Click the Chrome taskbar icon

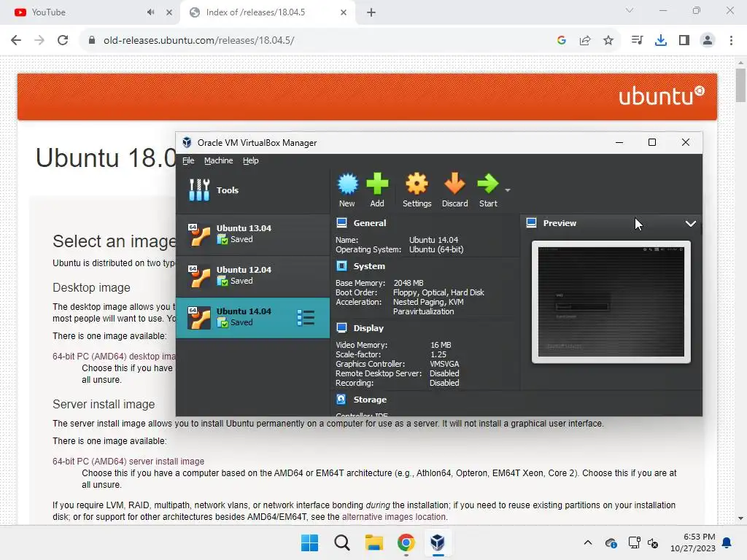(x=406, y=542)
